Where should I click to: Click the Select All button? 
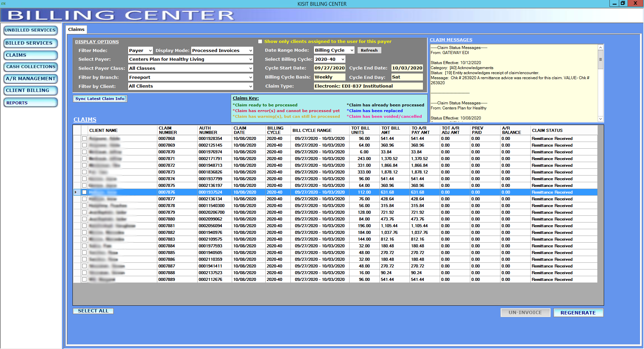pos(93,311)
